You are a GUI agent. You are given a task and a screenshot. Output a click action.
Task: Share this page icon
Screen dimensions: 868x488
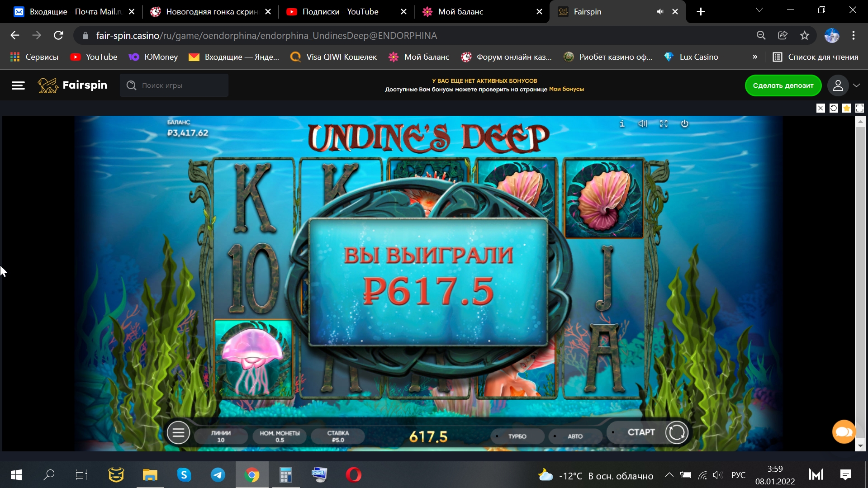(783, 35)
